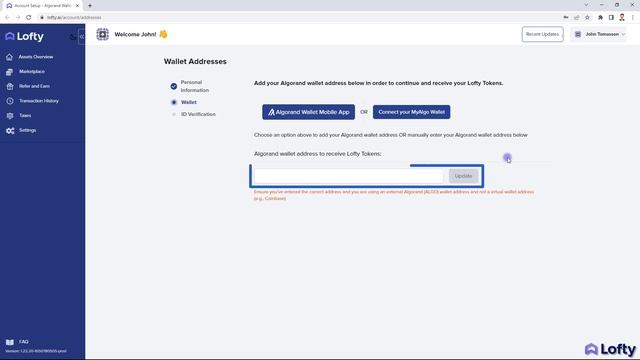This screenshot has width=640, height=360.
Task: Click the Marketplace icon in the sidebar
Action: point(9,72)
